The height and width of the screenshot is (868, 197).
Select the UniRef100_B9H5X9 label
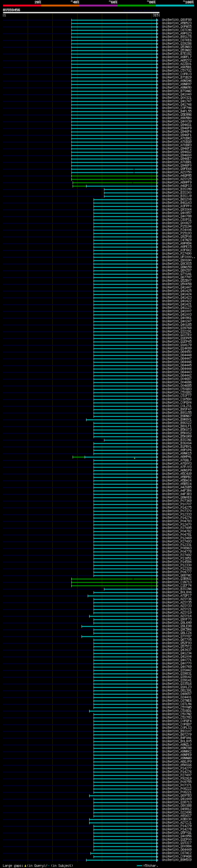pos(177,860)
